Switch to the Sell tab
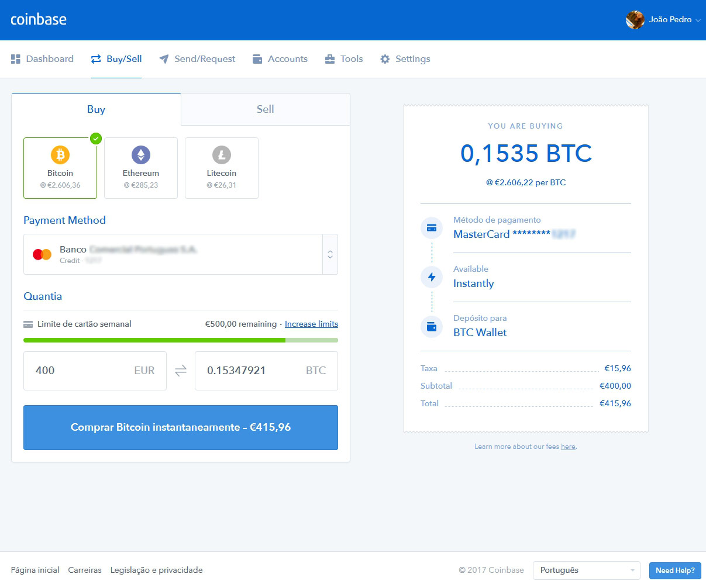The height and width of the screenshot is (588, 706). click(266, 109)
